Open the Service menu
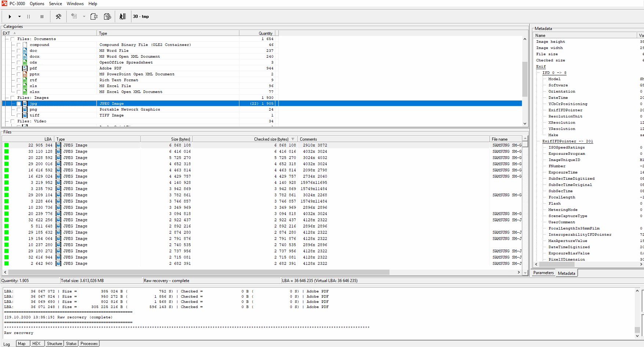This screenshot has width=644, height=347. point(55,4)
